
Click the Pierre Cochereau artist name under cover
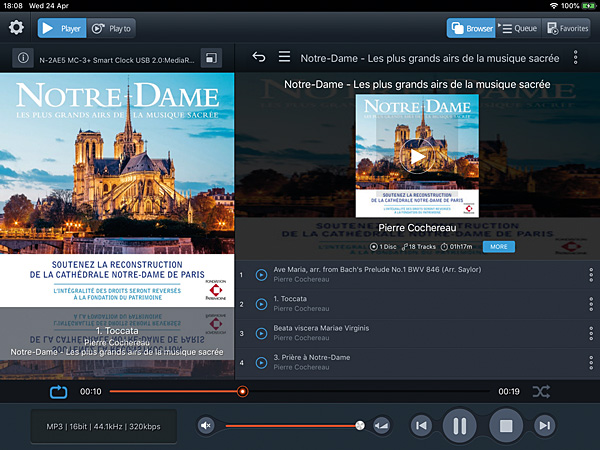417,228
